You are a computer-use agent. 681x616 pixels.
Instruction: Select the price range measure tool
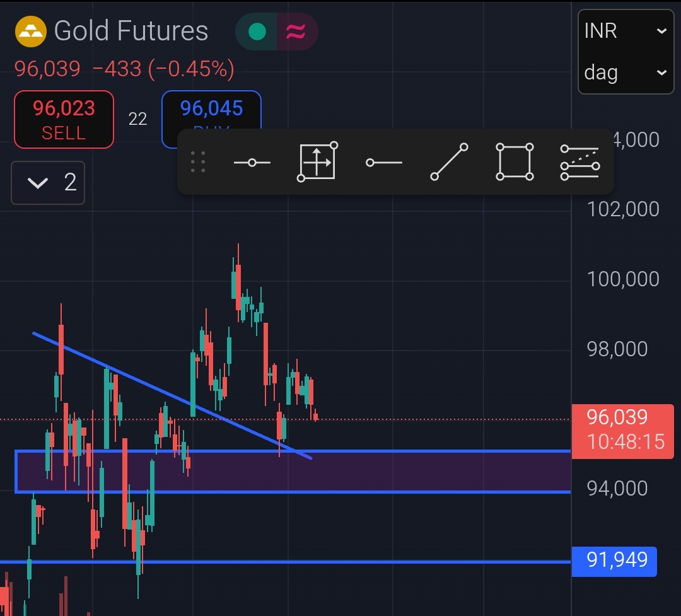[x=317, y=163]
